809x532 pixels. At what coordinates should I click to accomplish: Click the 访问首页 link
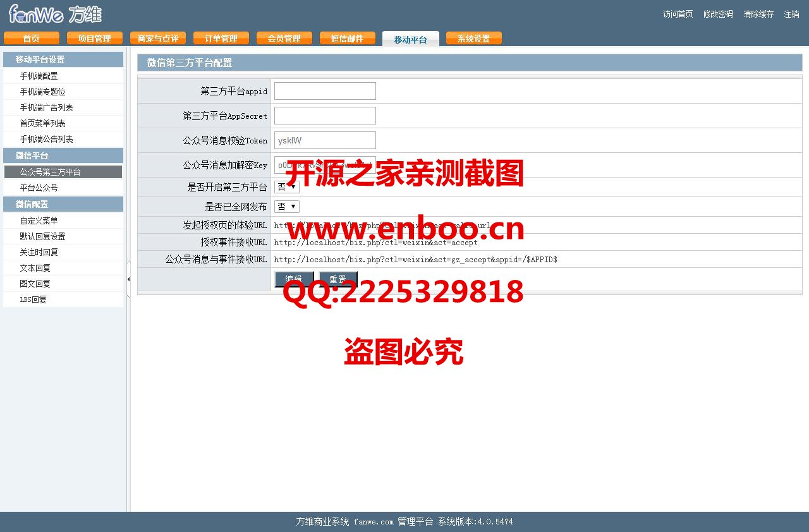[678, 14]
